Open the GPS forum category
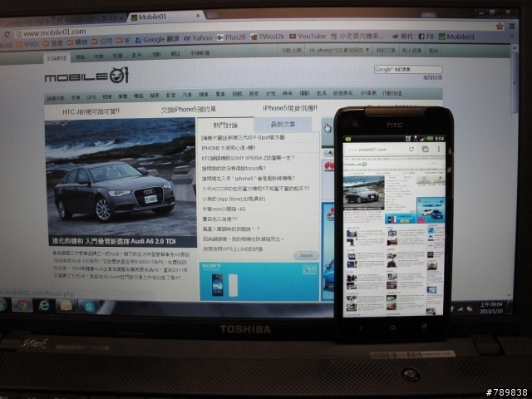This screenshot has width=532, height=399. (91, 97)
